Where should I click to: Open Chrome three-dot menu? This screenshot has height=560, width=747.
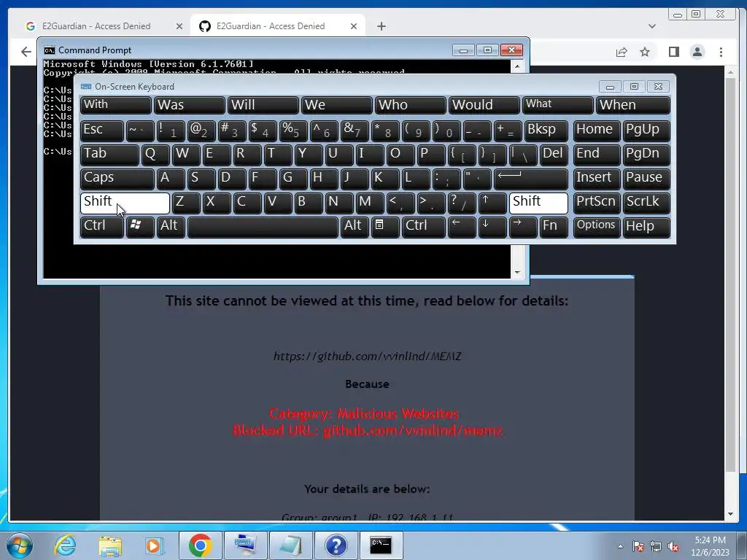click(721, 52)
